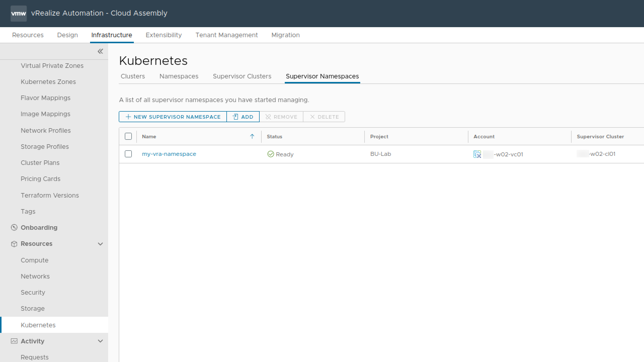Open the Onboarding sidebar item

coord(39,228)
